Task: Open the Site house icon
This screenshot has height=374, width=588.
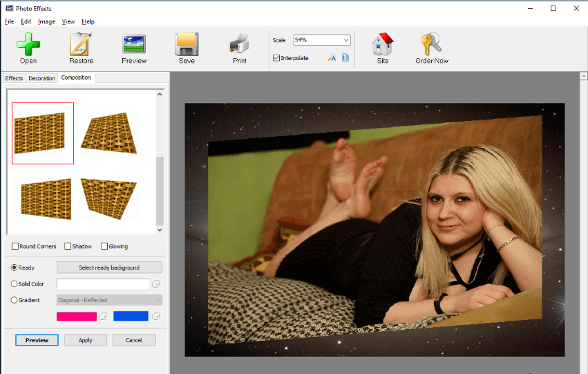Action: [382, 44]
